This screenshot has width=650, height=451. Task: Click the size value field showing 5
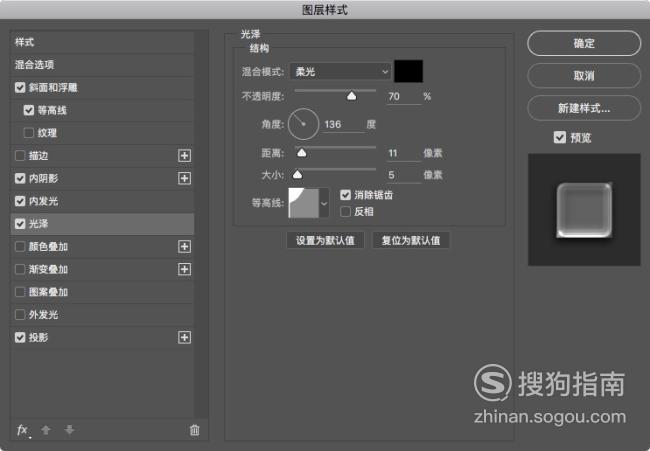(x=404, y=175)
